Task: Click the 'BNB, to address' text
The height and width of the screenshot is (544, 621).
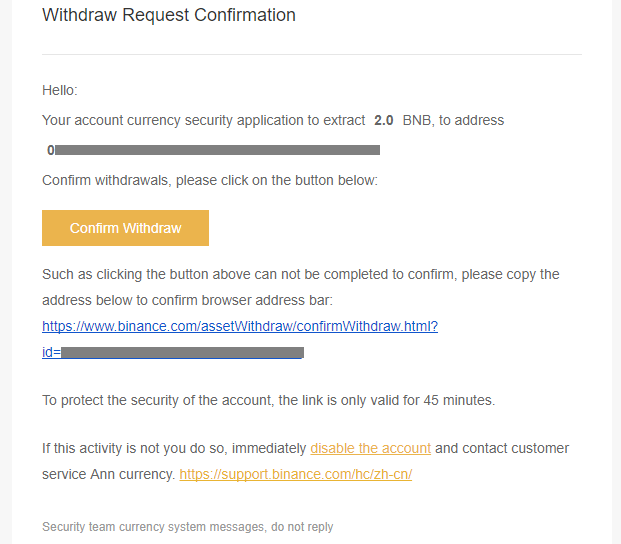Action: click(453, 120)
